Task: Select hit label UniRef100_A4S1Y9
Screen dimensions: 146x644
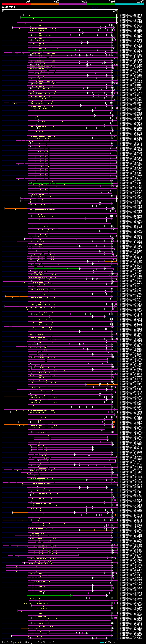Action: [131, 218]
